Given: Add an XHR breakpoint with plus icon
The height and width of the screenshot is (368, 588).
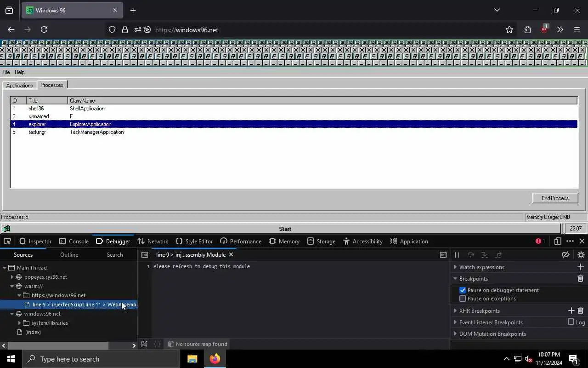Looking at the screenshot, I should pyautogui.click(x=571, y=310).
